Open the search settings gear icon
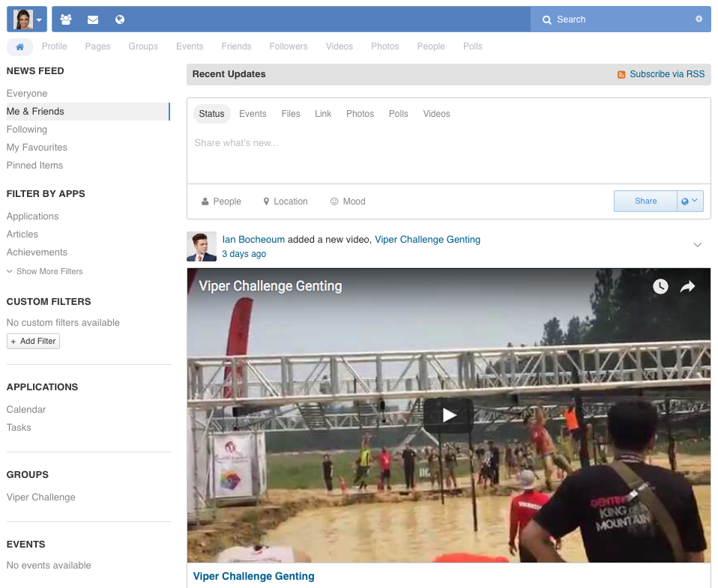 click(x=699, y=19)
